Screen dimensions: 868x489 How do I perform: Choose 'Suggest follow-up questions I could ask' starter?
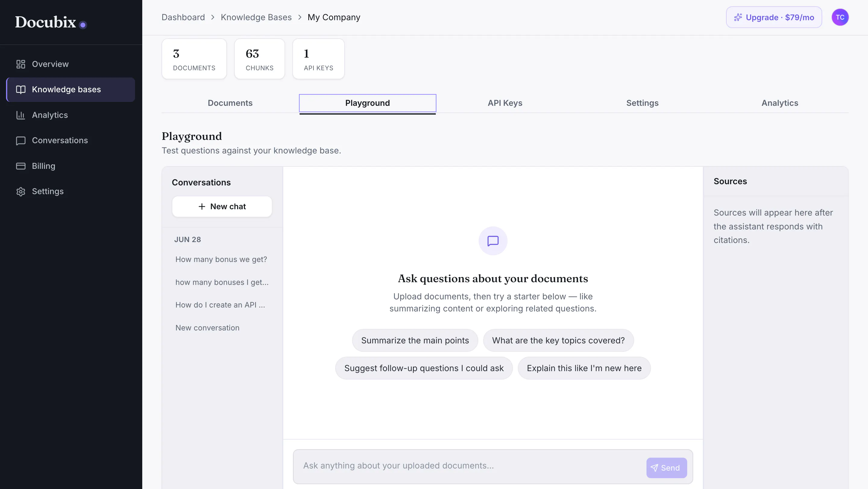click(x=424, y=368)
